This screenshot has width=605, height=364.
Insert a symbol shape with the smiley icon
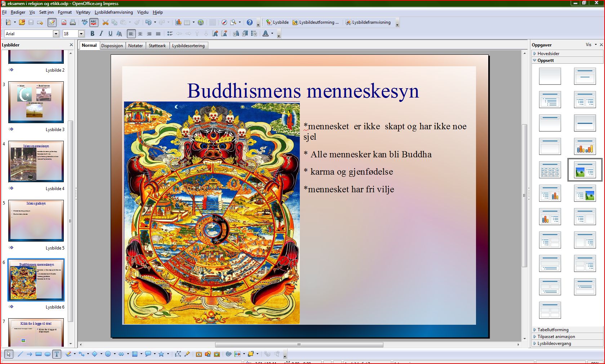point(108,354)
